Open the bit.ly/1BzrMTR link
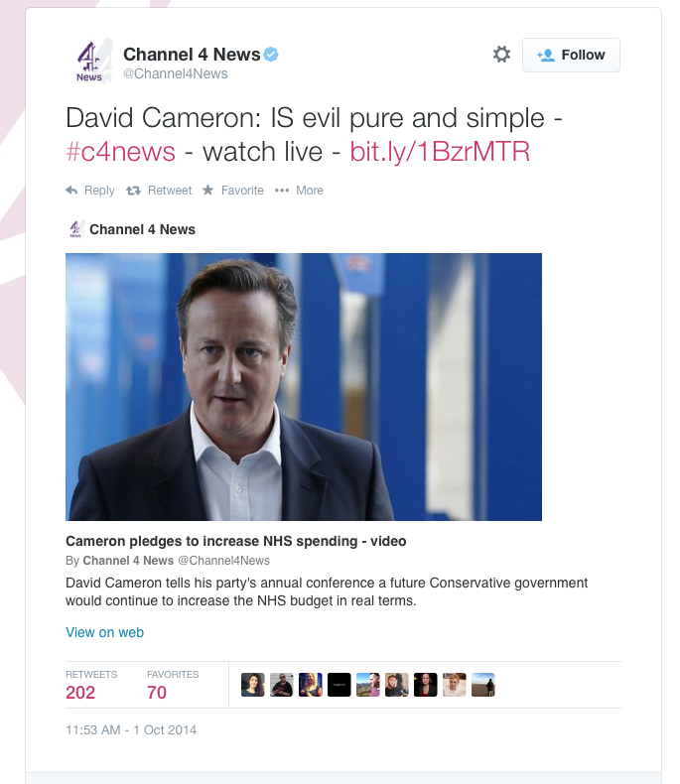 click(440, 152)
